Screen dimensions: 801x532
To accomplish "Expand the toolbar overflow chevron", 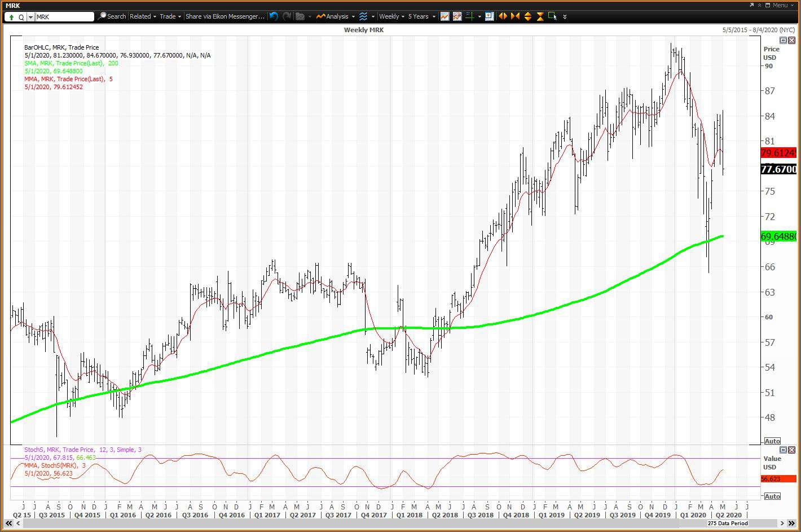I will click(x=565, y=17).
